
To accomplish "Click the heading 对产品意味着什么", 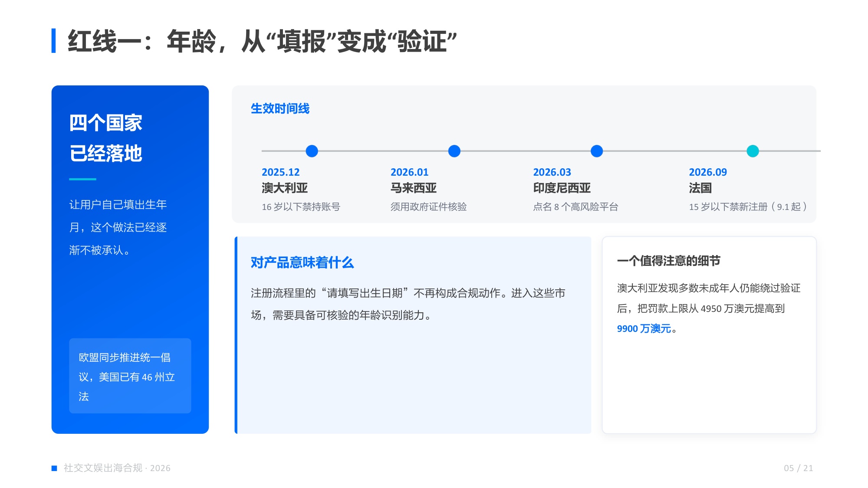I will pos(302,262).
